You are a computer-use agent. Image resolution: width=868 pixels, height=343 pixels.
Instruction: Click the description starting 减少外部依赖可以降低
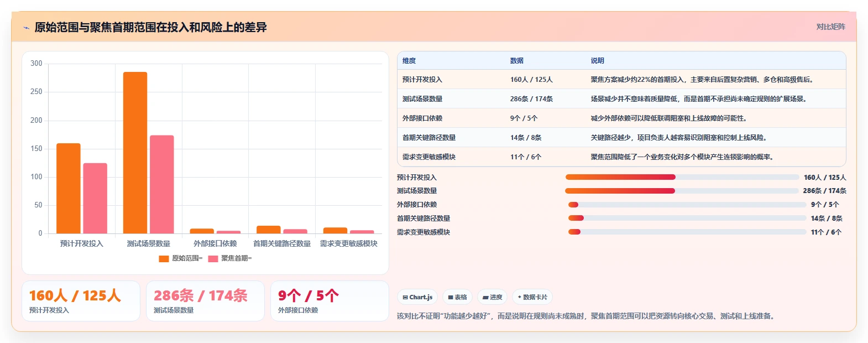(x=670, y=118)
